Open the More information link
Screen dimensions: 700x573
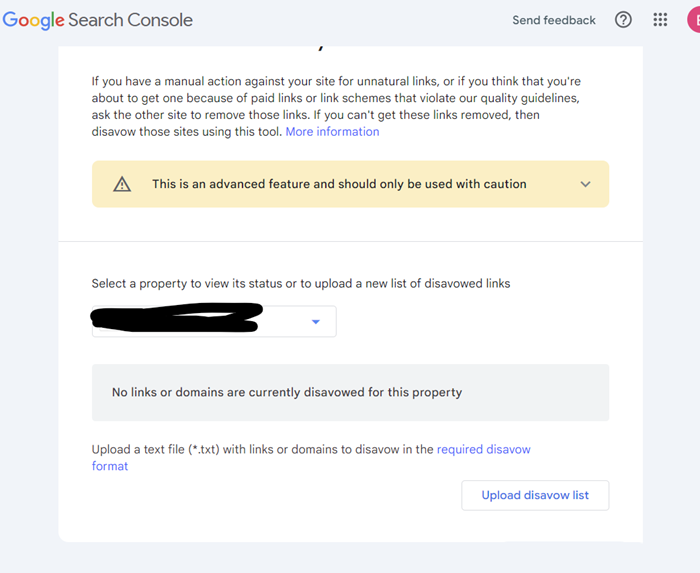[x=332, y=132]
